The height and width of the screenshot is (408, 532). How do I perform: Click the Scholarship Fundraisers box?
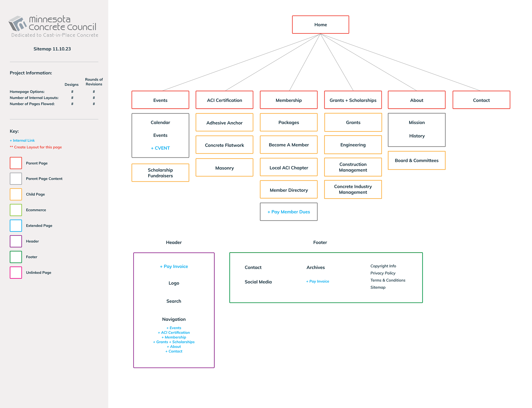[x=160, y=173]
